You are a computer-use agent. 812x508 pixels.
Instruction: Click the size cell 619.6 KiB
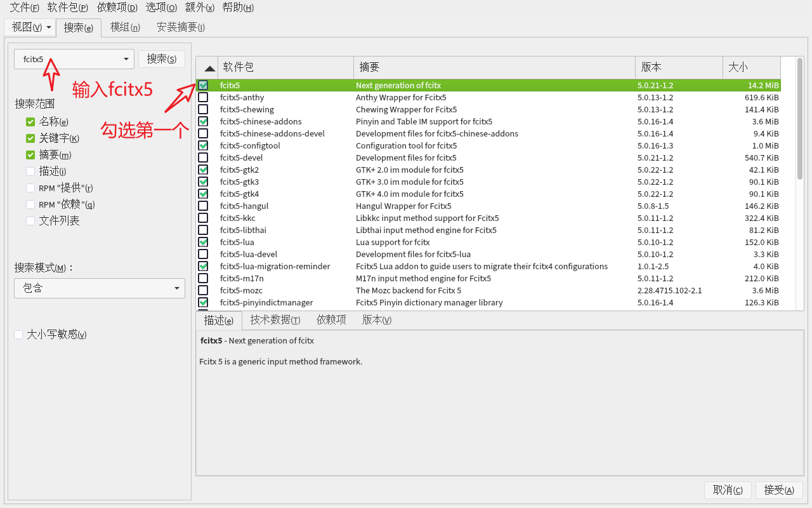click(762, 97)
